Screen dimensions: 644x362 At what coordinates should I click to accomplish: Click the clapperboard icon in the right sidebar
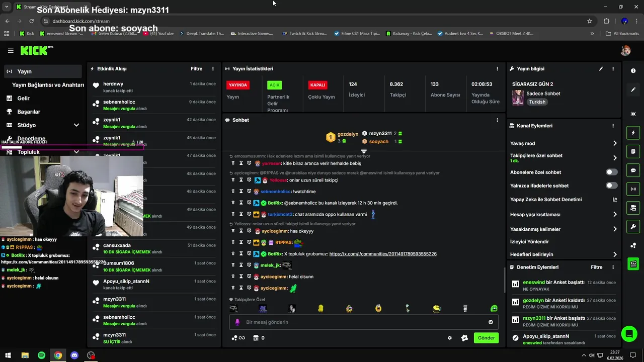[633, 263]
